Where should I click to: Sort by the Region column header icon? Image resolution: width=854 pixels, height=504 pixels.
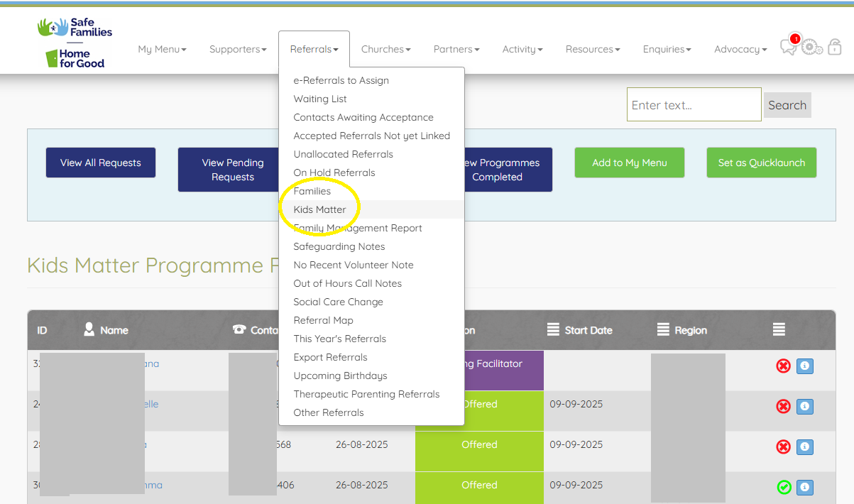tap(663, 329)
